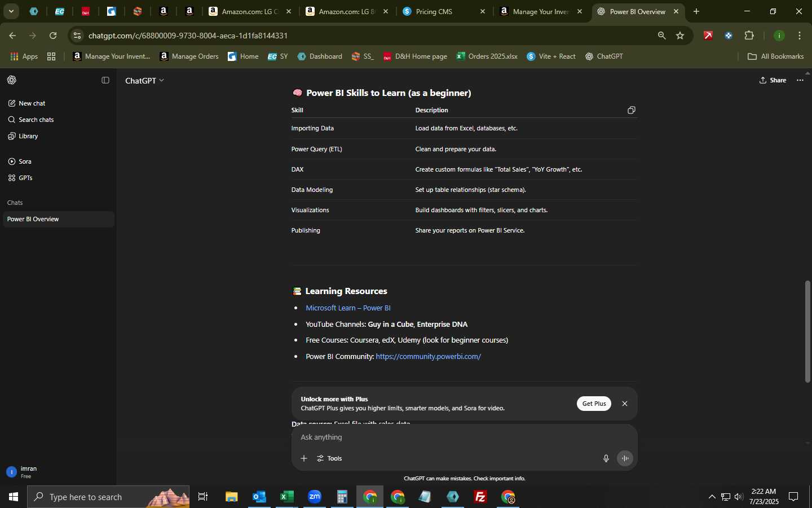Open All Bookmarks folder
The image size is (812, 508).
775,56
